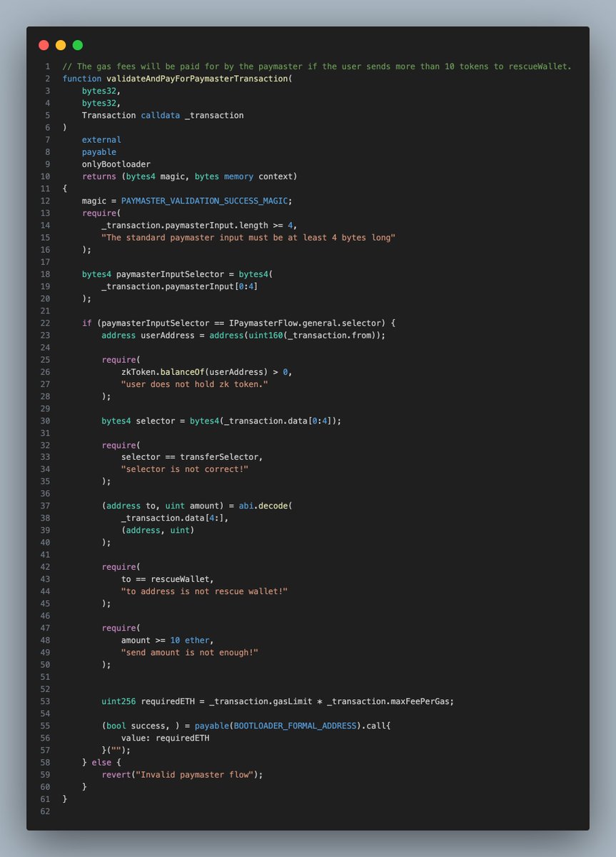Click the external keyword on line 7
Viewport: 616px width, 857px height.
(x=101, y=140)
